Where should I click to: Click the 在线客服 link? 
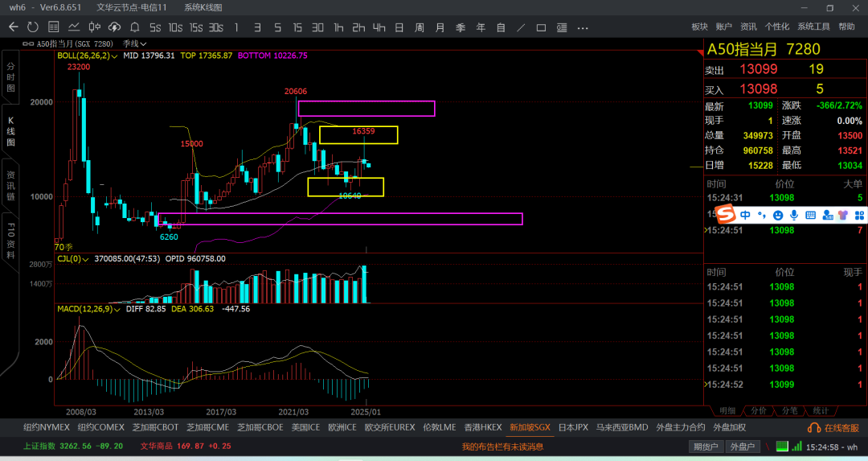pos(841,428)
